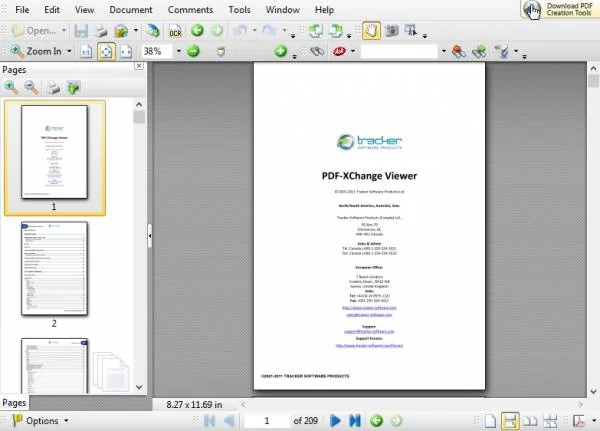
Task: Select page 1 thumbnail
Action: click(54, 152)
